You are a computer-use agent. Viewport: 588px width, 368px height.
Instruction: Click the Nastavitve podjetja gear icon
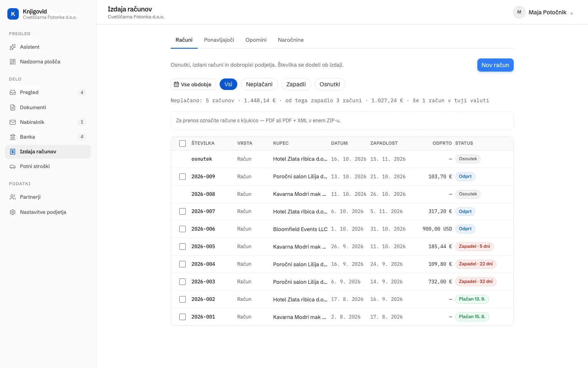pos(13,212)
